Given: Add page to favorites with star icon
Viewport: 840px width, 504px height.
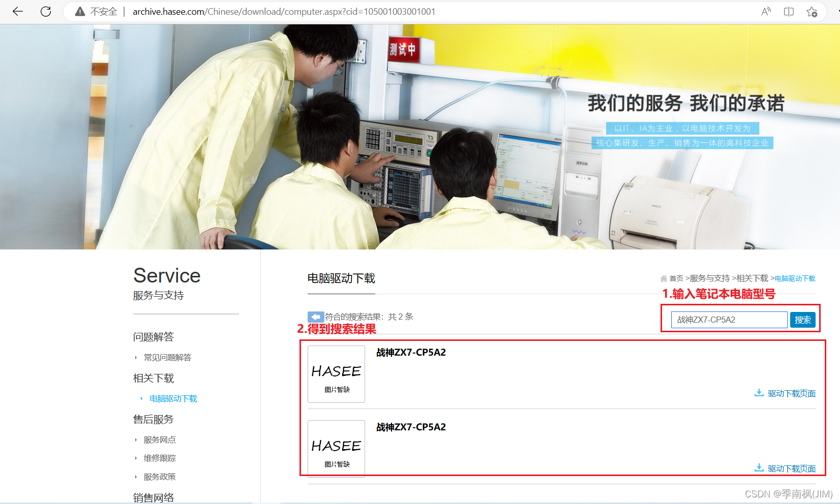Looking at the screenshot, I should pyautogui.click(x=812, y=11).
